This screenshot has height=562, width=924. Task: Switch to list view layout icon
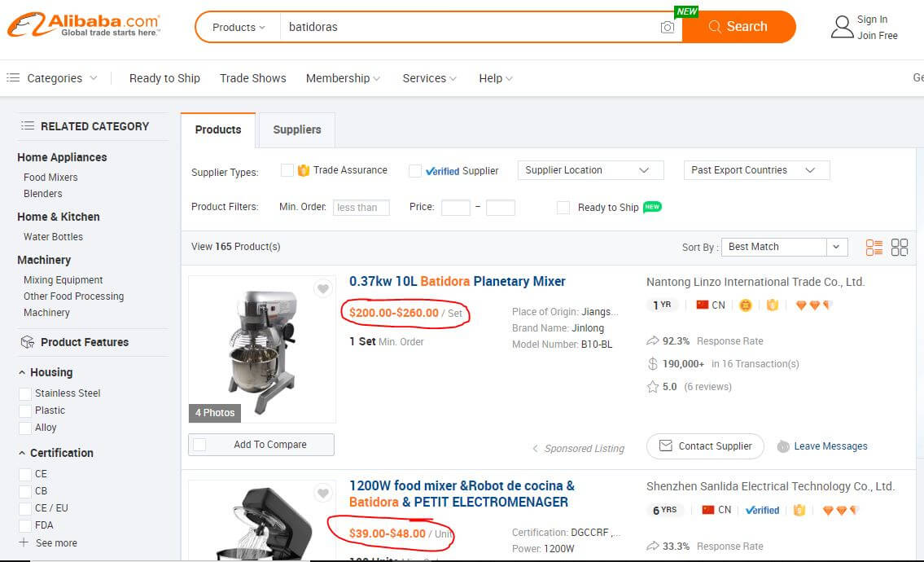(x=874, y=247)
